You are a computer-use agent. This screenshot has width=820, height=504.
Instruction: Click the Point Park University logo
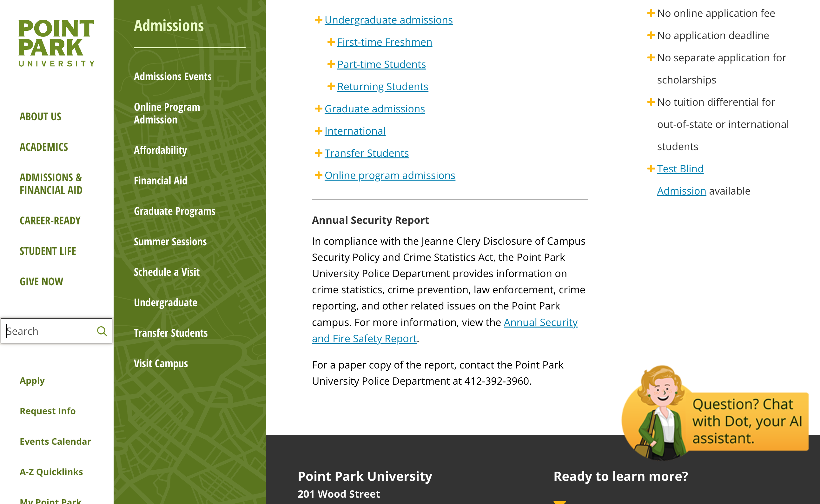(56, 43)
